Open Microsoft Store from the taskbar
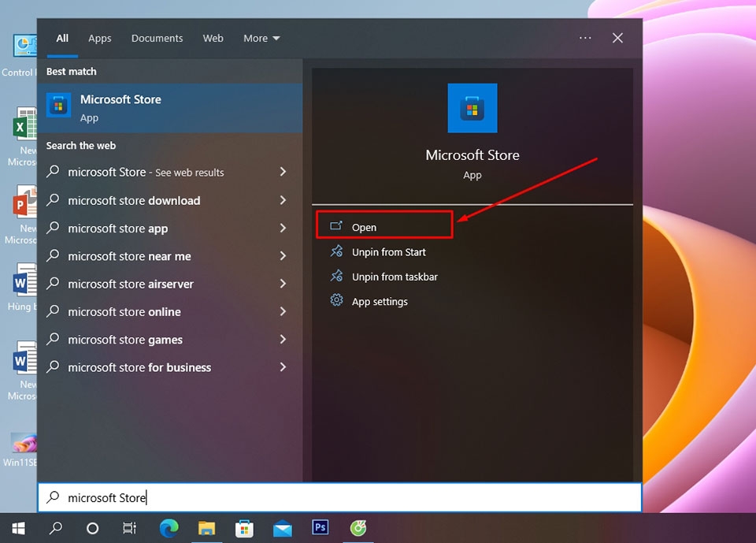The height and width of the screenshot is (543, 756). coord(244,528)
